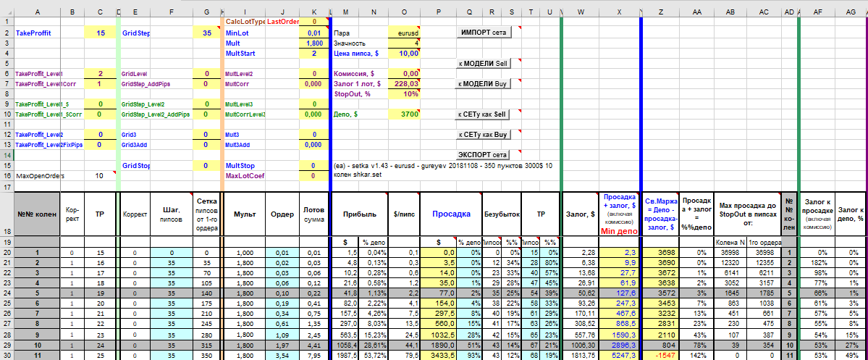Select the Лотов сумма header cell
Viewport: 868px width, 360px height.
[x=314, y=214]
